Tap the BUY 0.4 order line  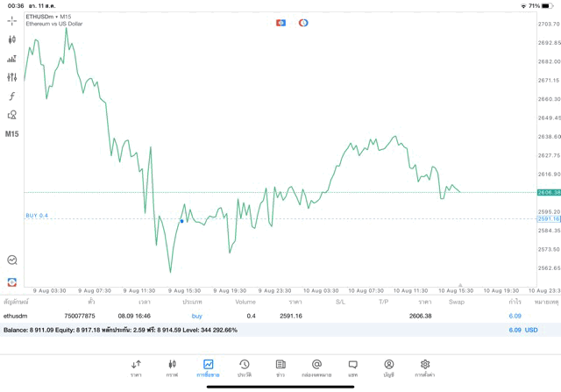coord(37,216)
